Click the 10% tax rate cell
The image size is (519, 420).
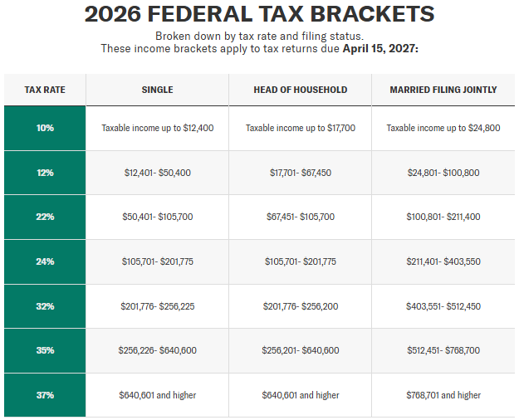[x=45, y=128]
